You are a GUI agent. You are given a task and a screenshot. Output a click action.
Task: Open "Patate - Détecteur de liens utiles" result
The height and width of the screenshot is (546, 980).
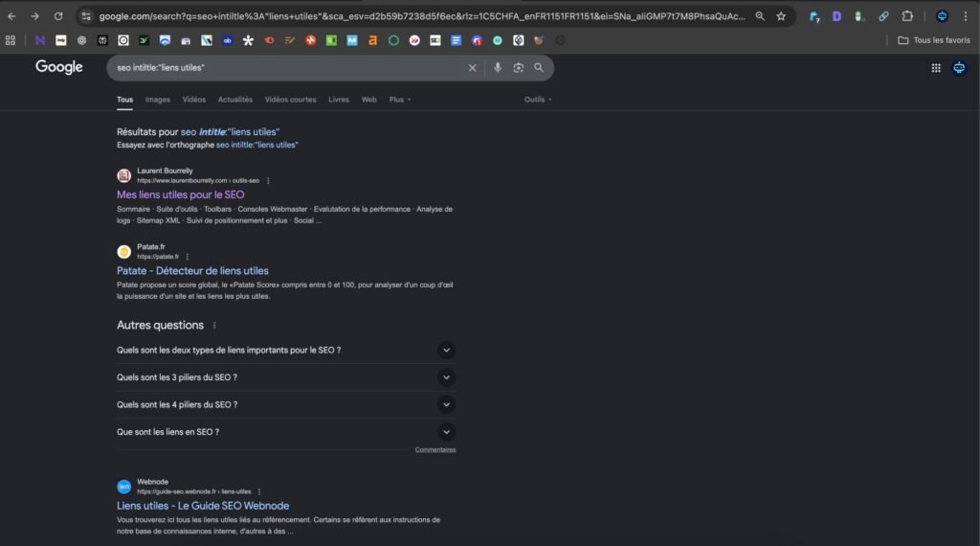(x=192, y=270)
